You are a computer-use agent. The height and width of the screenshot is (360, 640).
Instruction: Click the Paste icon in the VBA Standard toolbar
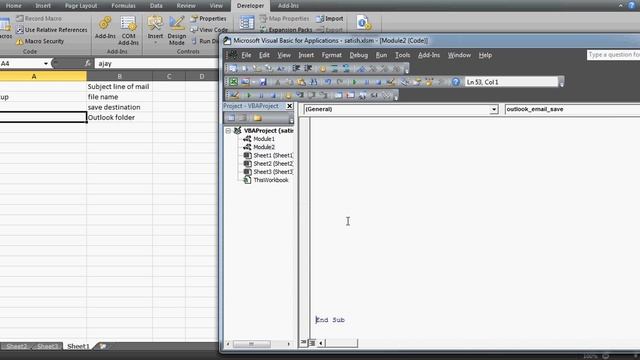click(x=301, y=82)
